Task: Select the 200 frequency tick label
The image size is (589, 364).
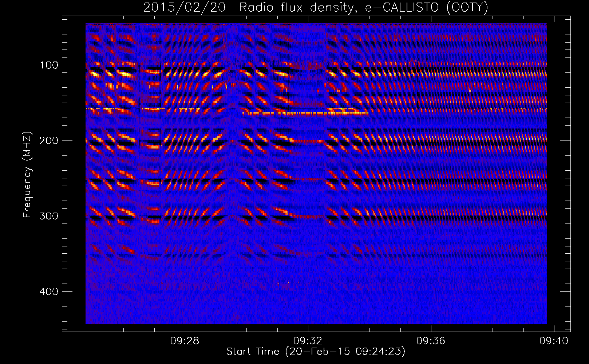Action: tap(49, 141)
